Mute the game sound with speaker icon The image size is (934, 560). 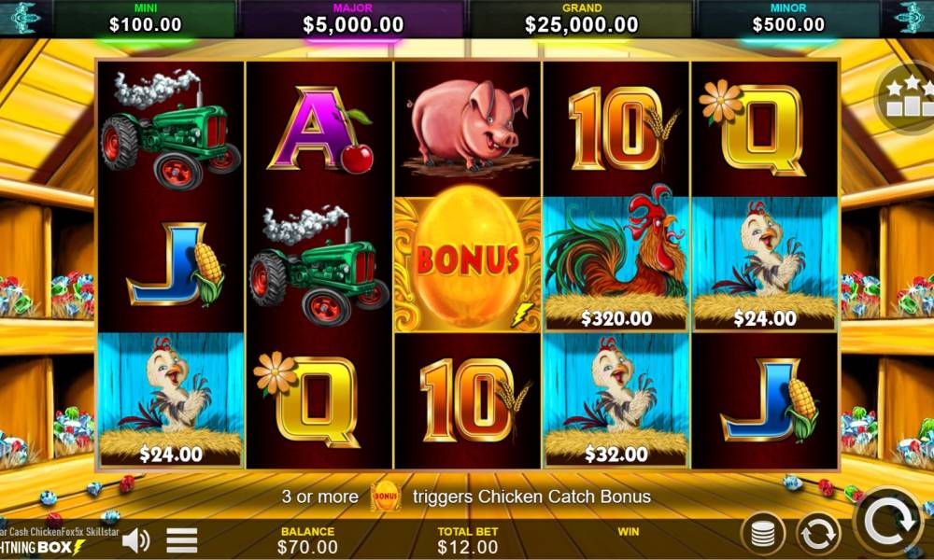click(x=135, y=540)
